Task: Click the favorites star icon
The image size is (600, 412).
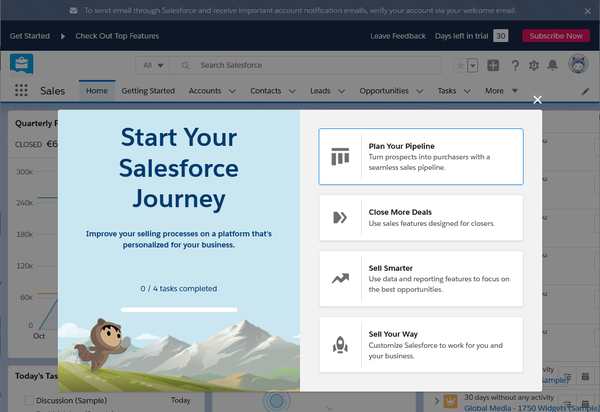Action: [x=460, y=65]
